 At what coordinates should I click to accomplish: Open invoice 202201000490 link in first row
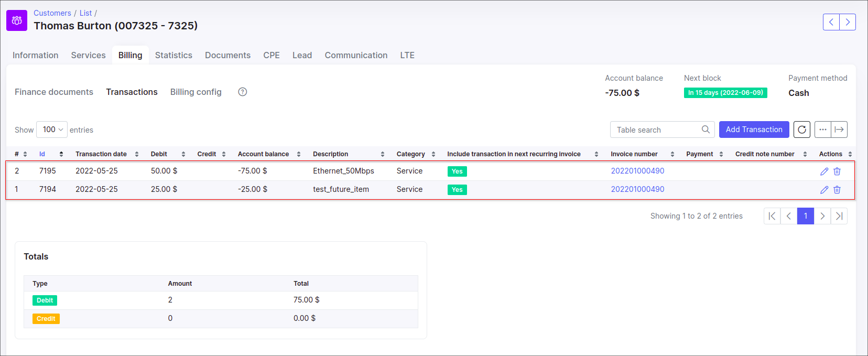point(637,171)
